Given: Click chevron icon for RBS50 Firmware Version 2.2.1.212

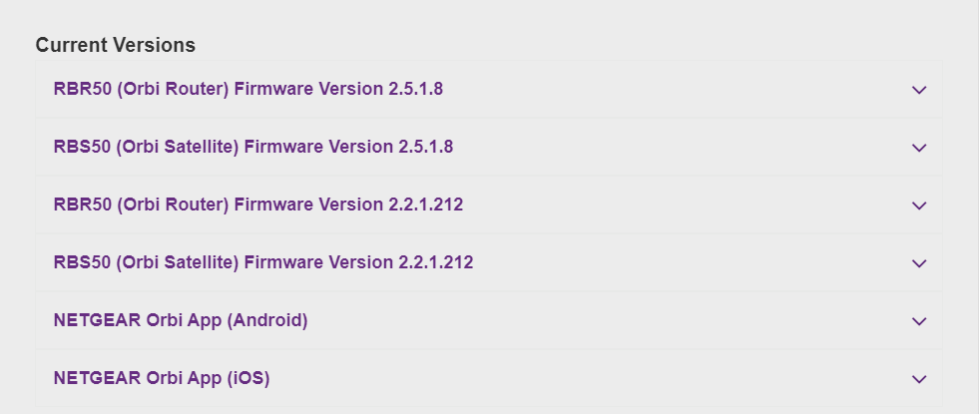Looking at the screenshot, I should tap(919, 263).
